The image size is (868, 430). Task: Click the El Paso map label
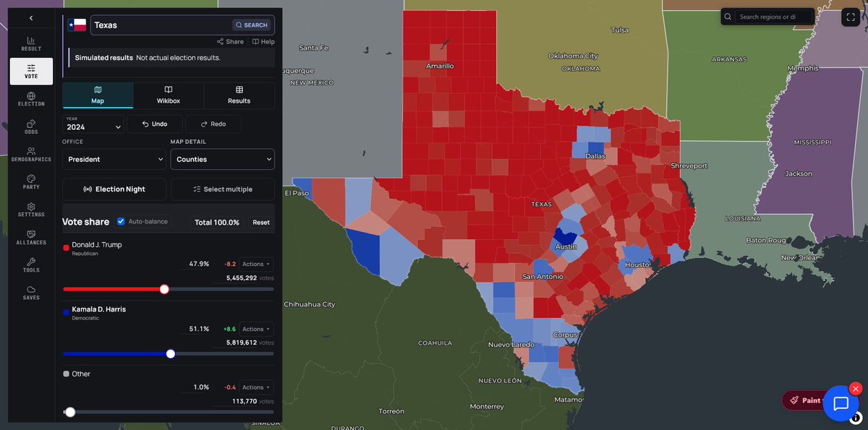tap(297, 193)
